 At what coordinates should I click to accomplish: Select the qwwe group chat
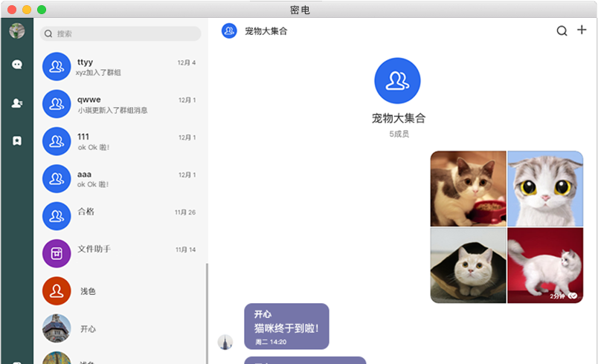pos(120,104)
